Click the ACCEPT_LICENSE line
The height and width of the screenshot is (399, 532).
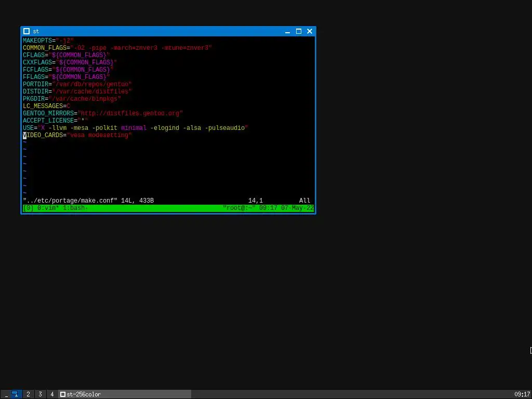pos(55,121)
